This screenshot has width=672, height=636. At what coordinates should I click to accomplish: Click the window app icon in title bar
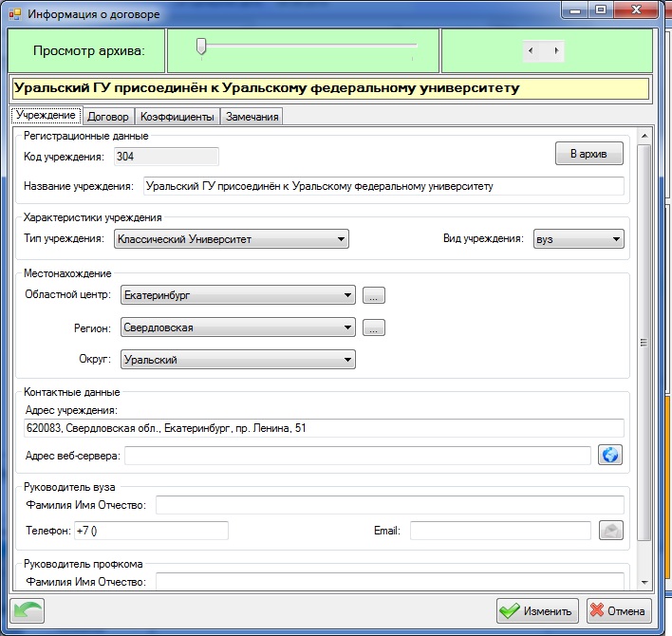point(15,14)
